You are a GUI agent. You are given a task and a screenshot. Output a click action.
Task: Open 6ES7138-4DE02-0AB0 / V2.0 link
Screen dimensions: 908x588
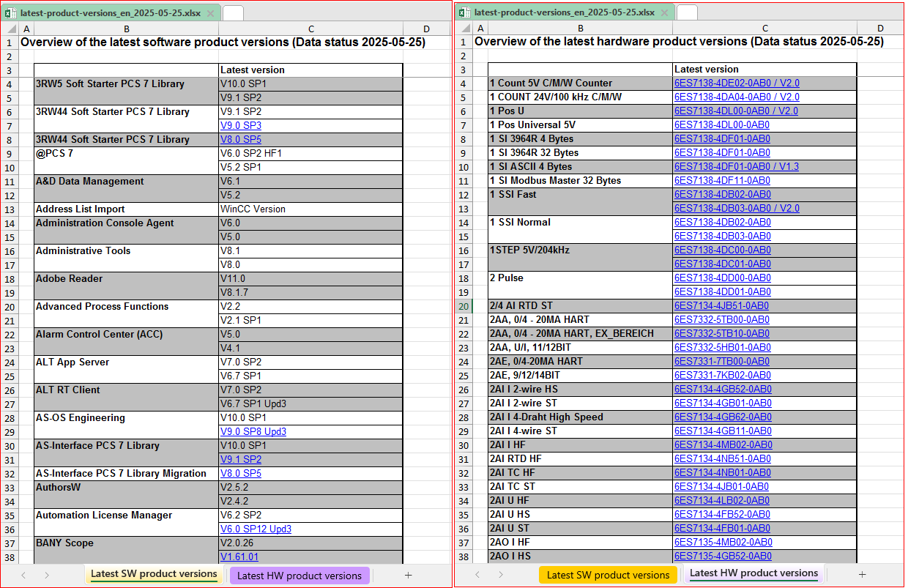(x=737, y=83)
